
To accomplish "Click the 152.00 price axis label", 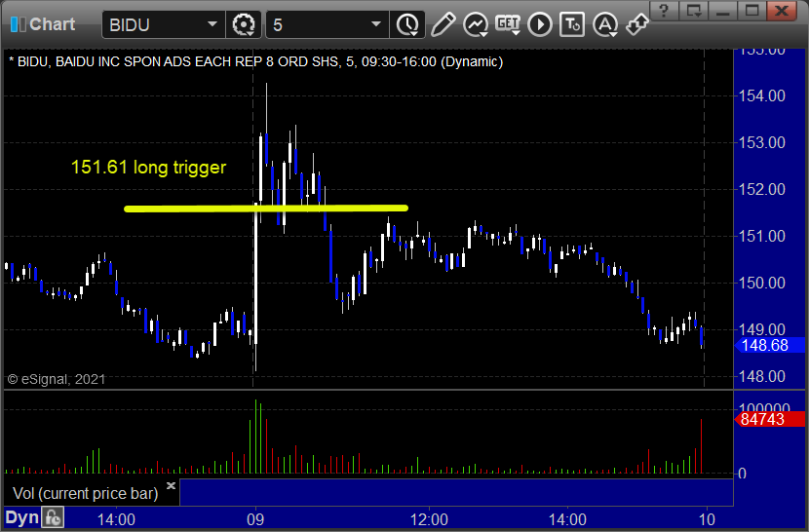I will tap(761, 189).
